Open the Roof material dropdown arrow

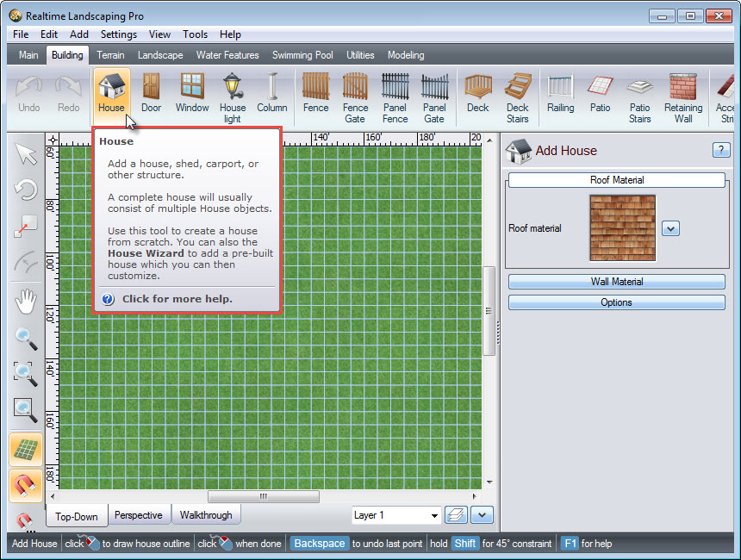pyautogui.click(x=670, y=228)
